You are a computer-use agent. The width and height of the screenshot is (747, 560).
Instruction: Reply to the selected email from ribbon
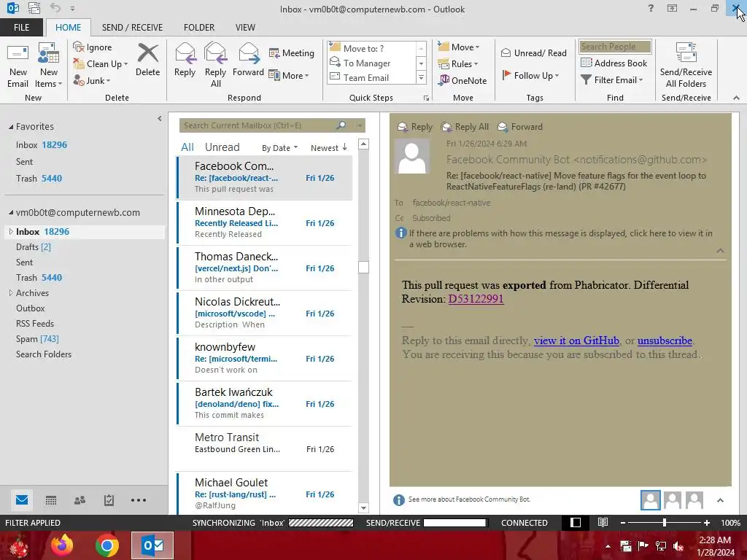click(x=185, y=60)
